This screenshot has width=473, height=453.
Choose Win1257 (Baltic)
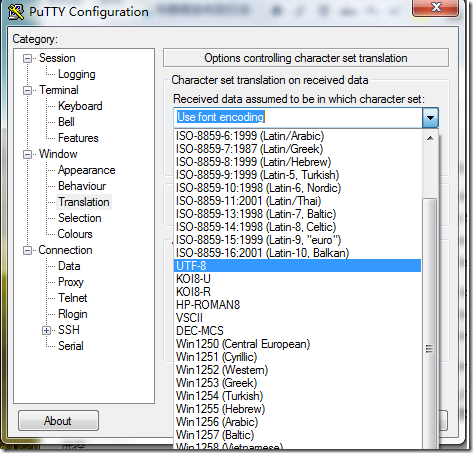(x=297, y=435)
